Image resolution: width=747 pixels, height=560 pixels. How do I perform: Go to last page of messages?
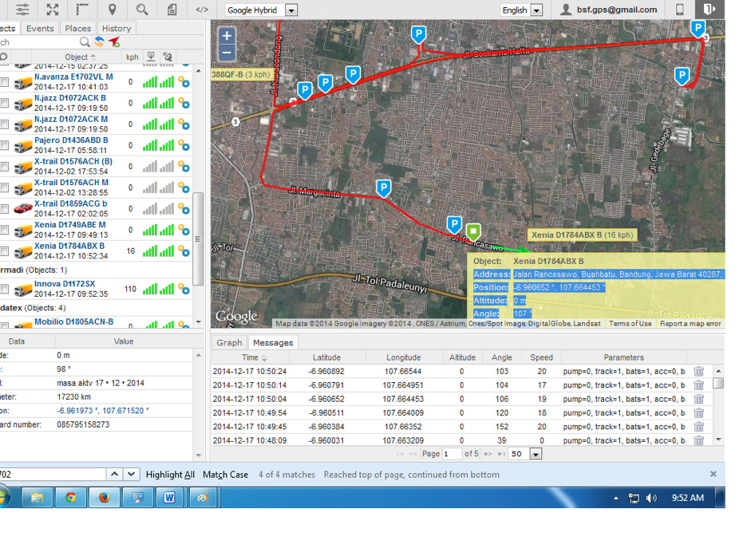[x=501, y=454]
